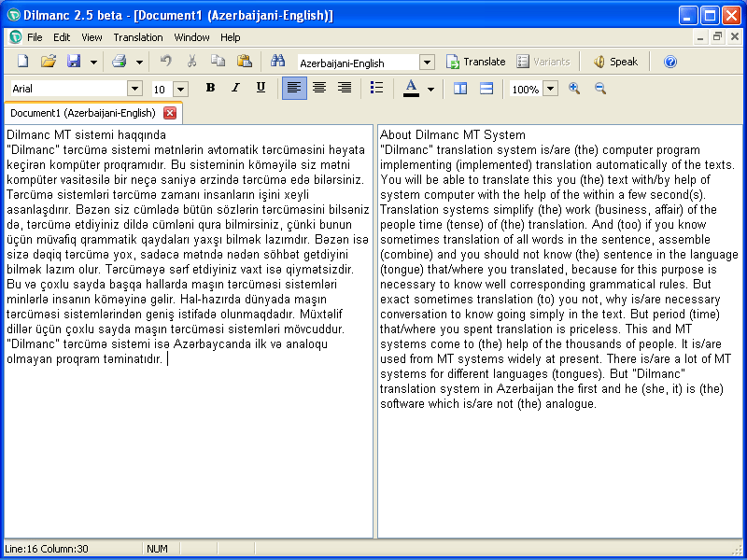Open the Help menu
The image size is (747, 560).
tap(230, 37)
